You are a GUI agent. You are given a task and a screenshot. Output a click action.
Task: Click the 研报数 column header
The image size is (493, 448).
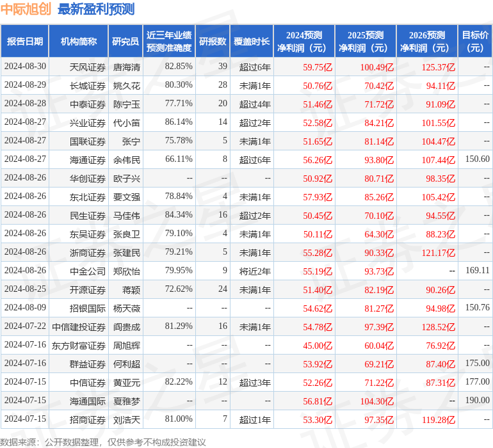(x=213, y=42)
